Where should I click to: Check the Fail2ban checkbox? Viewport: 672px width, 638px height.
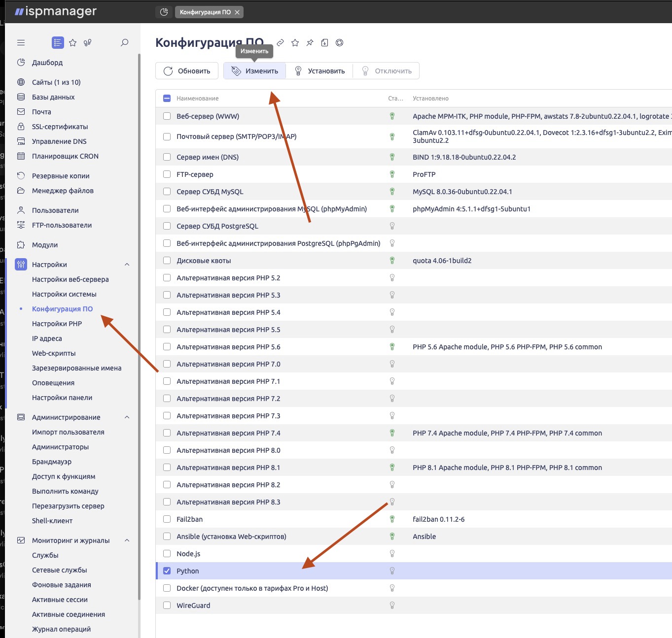click(167, 519)
